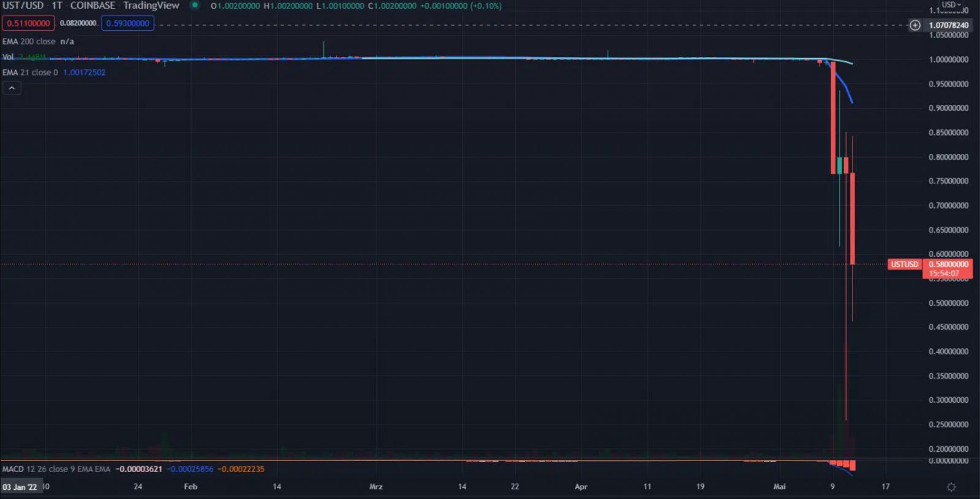980x499 pixels.
Task: Click the Mrz label on the time axis
Action: tap(376, 487)
